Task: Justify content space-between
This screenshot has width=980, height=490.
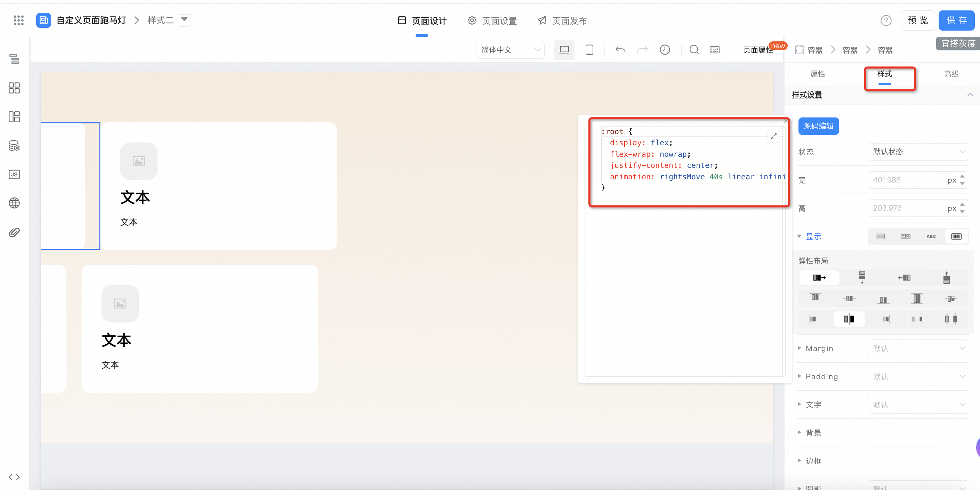Action: tap(917, 319)
